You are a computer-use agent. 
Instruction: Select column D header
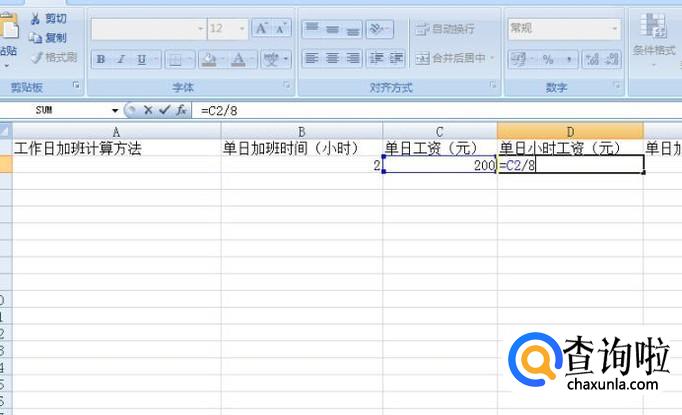(x=570, y=131)
